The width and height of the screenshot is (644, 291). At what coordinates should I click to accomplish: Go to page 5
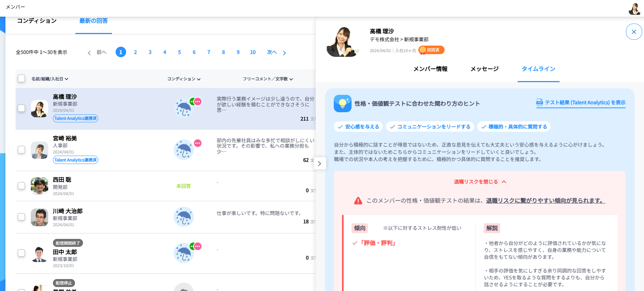[x=179, y=52]
